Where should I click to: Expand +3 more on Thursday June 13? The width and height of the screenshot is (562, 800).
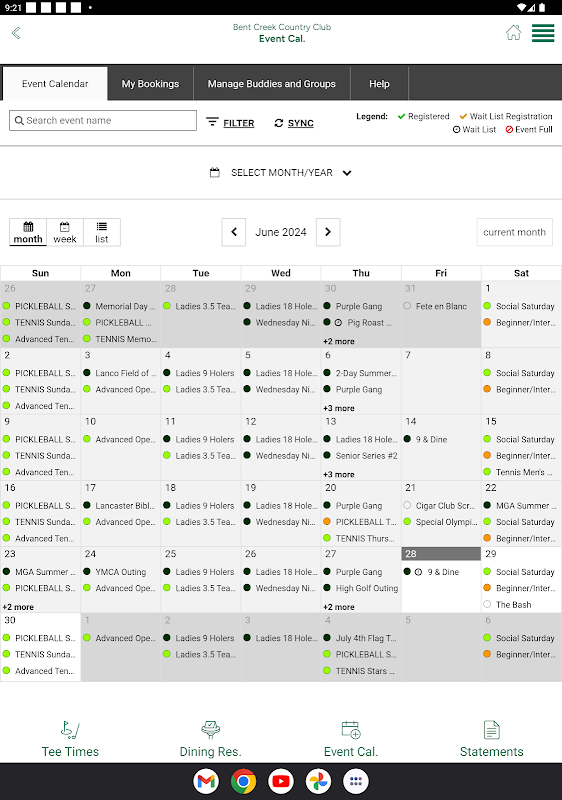tap(339, 474)
